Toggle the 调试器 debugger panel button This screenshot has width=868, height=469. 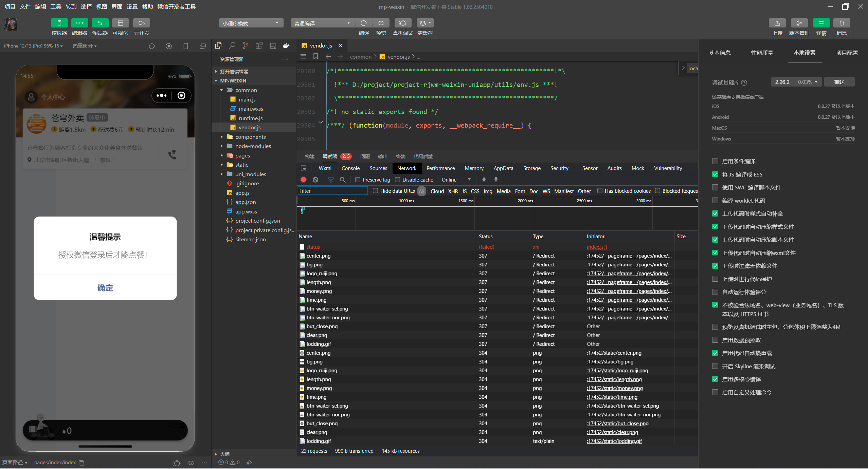(100, 23)
